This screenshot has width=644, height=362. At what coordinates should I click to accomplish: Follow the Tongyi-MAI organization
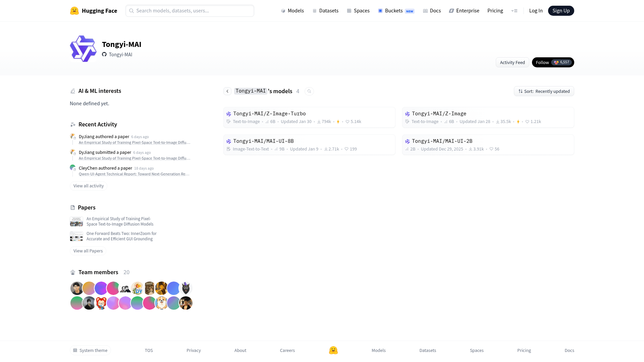pos(553,62)
